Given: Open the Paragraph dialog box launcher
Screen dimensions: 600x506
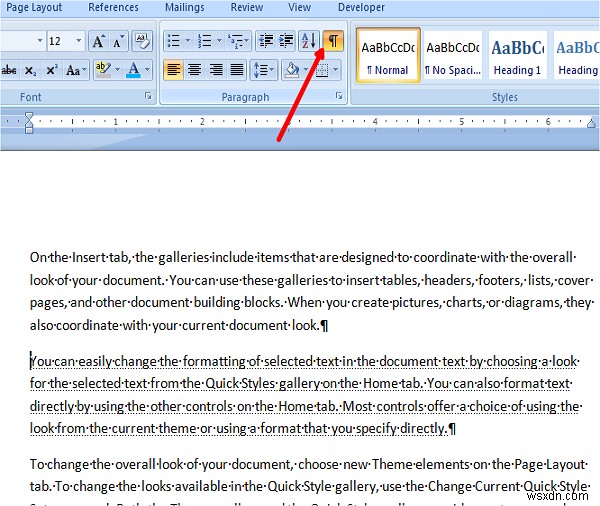Looking at the screenshot, I should tap(339, 96).
